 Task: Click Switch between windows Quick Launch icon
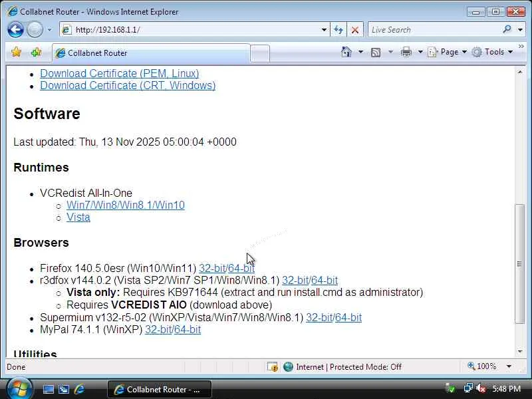tap(64, 390)
